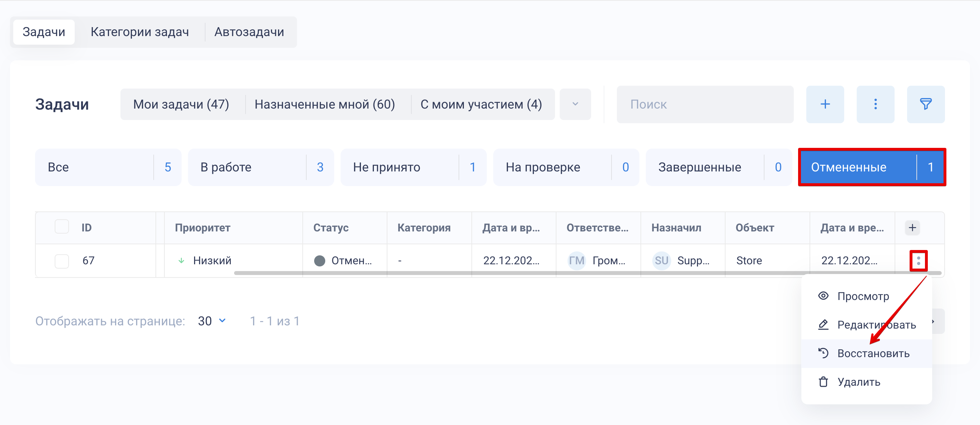Click the Поиск search field
Viewport: 980px width, 425px height.
pyautogui.click(x=704, y=104)
